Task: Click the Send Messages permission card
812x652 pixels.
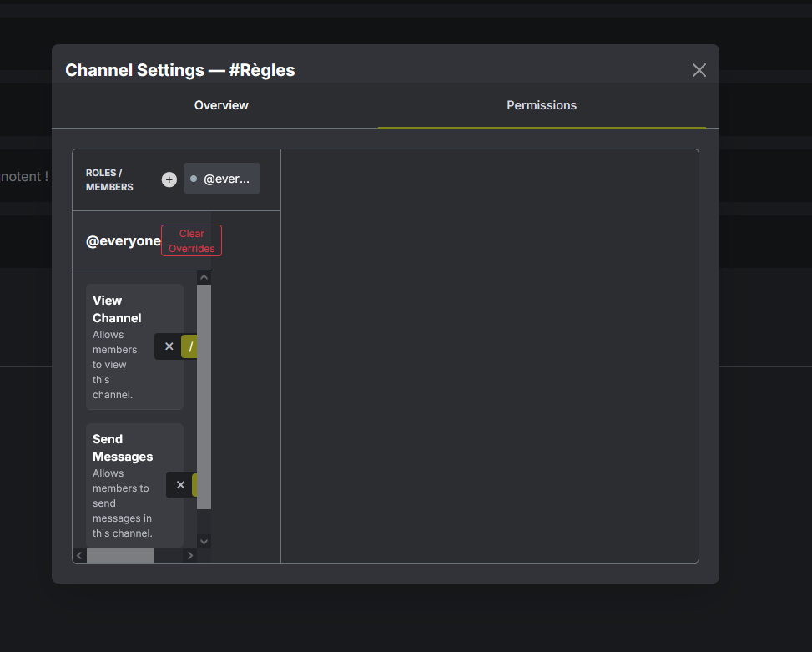Action: coord(125,485)
